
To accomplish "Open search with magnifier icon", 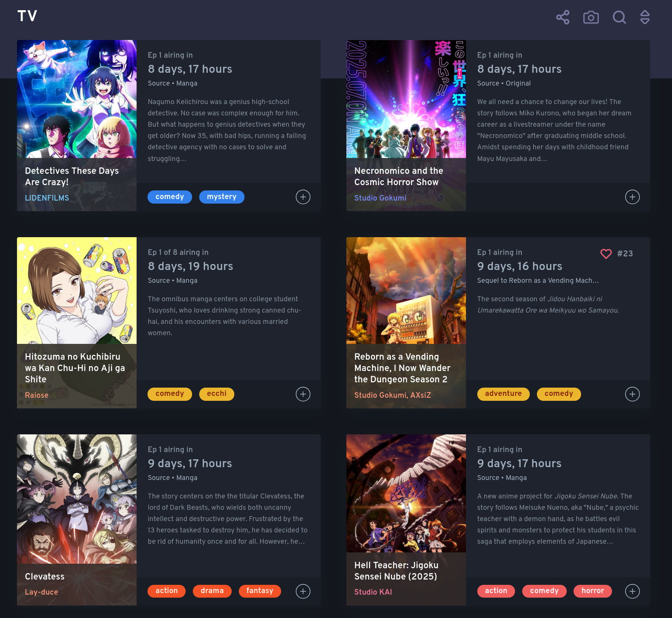I will point(619,17).
